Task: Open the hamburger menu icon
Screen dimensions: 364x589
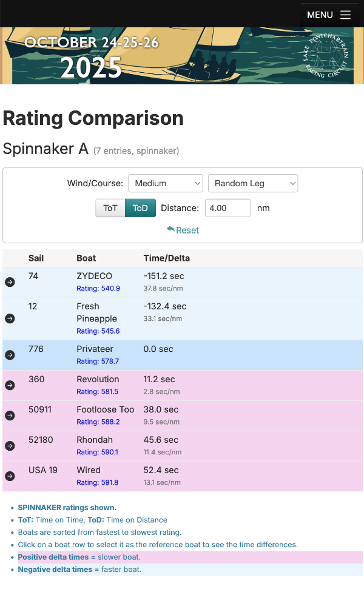Action: [345, 15]
